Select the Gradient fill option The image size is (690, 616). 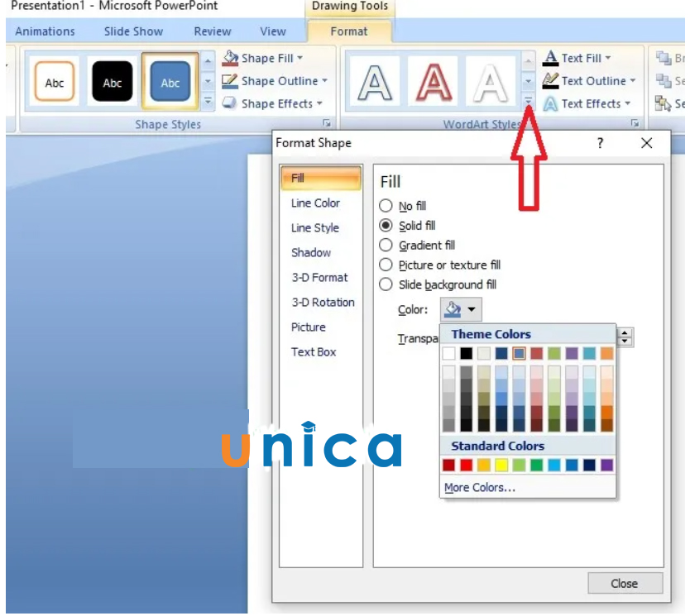(386, 246)
